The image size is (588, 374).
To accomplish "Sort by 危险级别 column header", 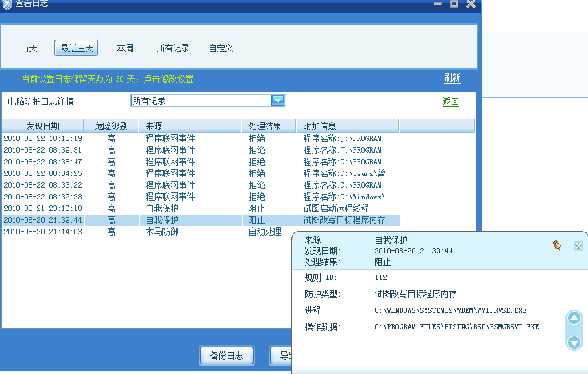I will (112, 126).
